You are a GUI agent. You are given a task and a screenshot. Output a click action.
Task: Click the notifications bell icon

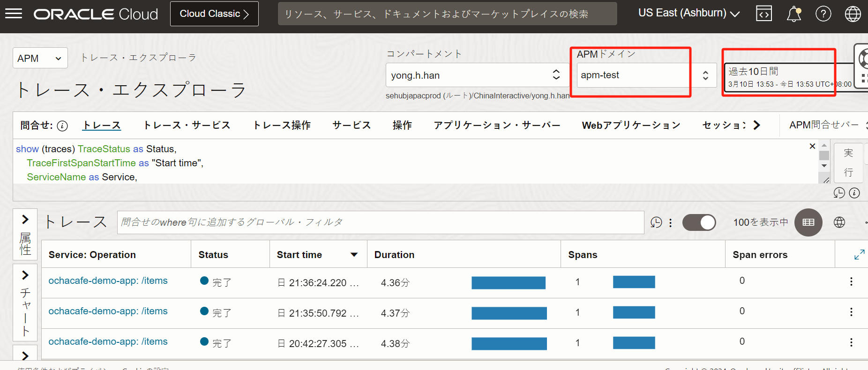pyautogui.click(x=793, y=14)
